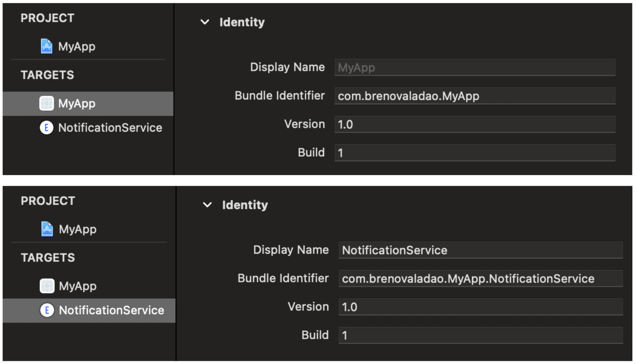Click the MyApp project icon in bottom panel
The height and width of the screenshot is (364, 636).
pyautogui.click(x=47, y=229)
